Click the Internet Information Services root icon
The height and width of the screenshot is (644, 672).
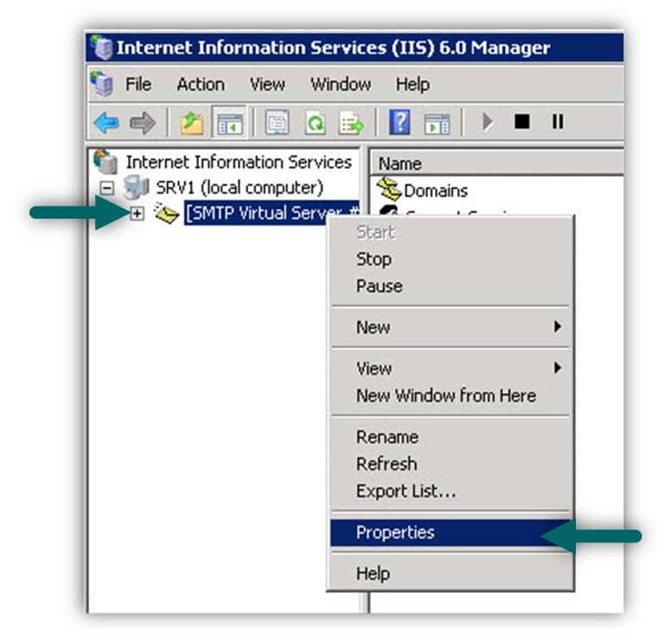coord(106,162)
